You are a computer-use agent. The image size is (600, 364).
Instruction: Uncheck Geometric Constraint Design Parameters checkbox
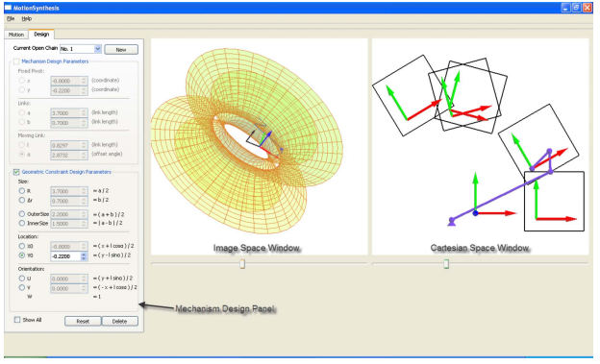pos(16,172)
